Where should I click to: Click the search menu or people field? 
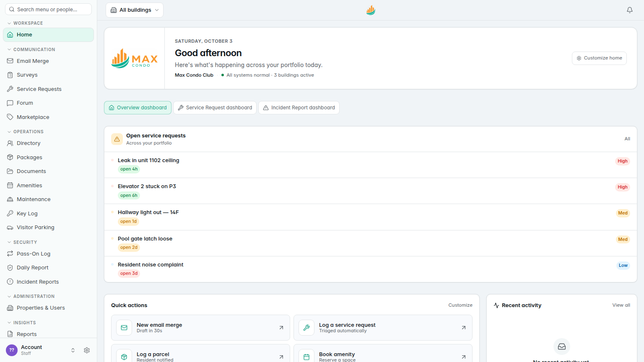[48, 9]
